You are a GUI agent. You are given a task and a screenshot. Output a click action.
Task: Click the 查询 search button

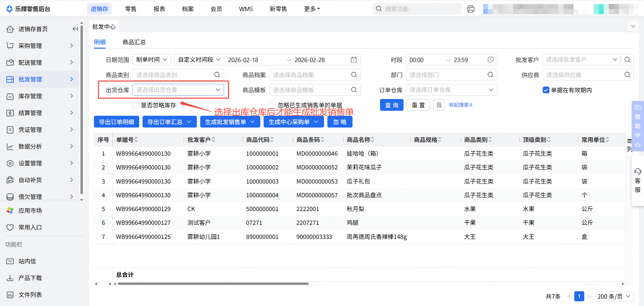pos(391,105)
